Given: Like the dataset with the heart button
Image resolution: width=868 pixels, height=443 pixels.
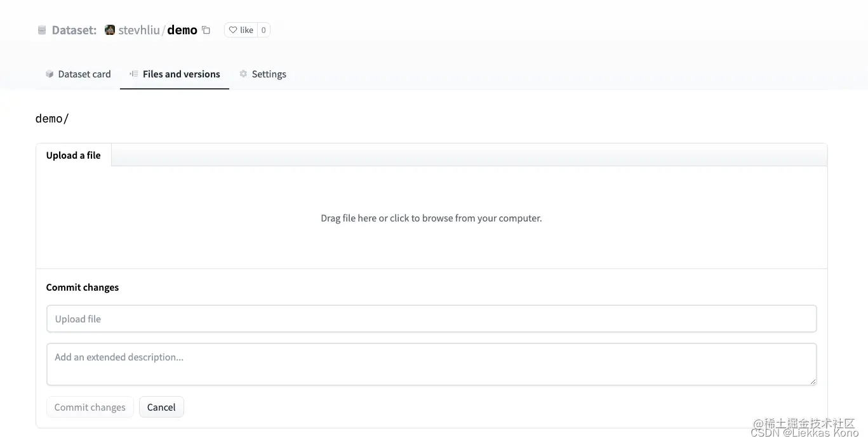Looking at the screenshot, I should pos(241,30).
